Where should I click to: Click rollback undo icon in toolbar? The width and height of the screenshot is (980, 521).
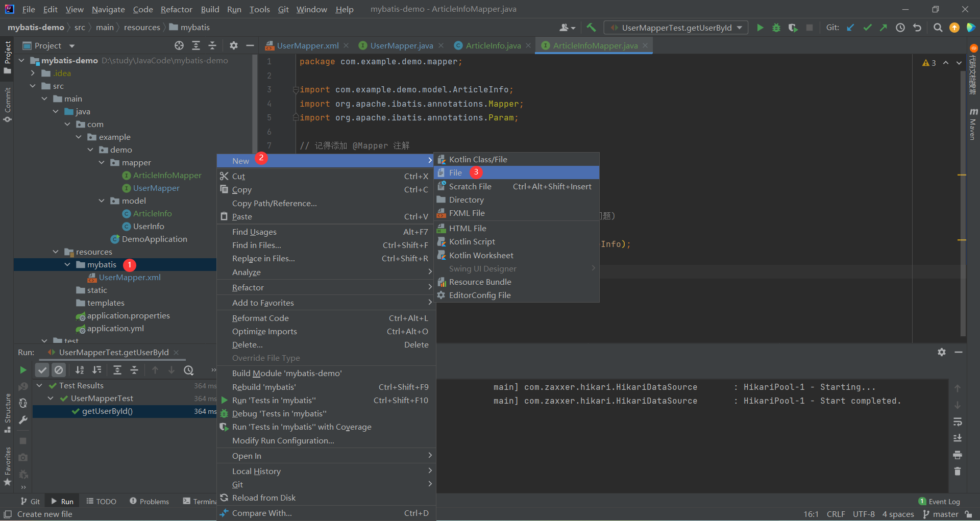coord(917,28)
